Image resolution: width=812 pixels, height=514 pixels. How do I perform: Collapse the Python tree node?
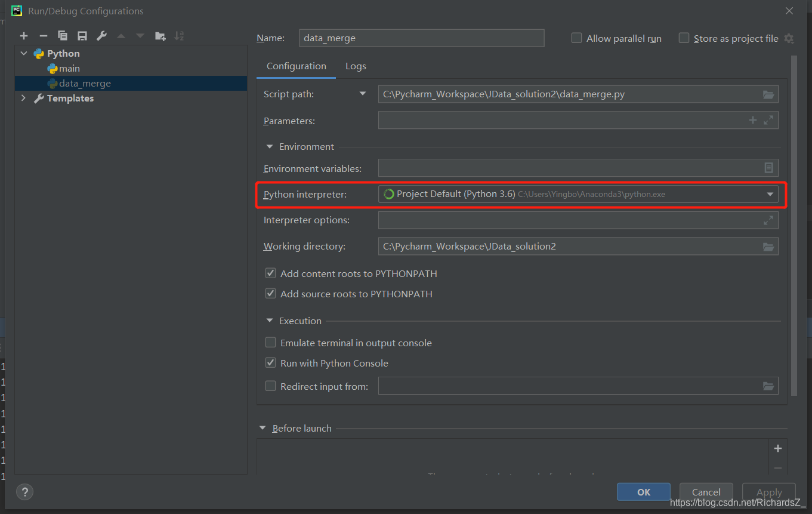tap(24, 54)
